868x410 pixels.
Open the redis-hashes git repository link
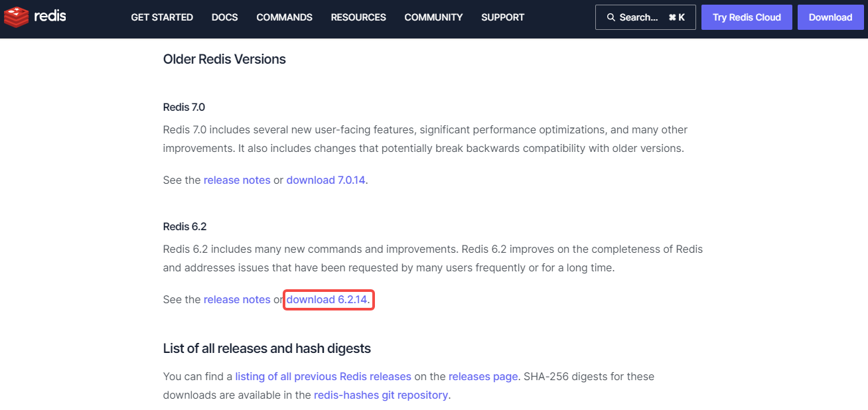381,395
